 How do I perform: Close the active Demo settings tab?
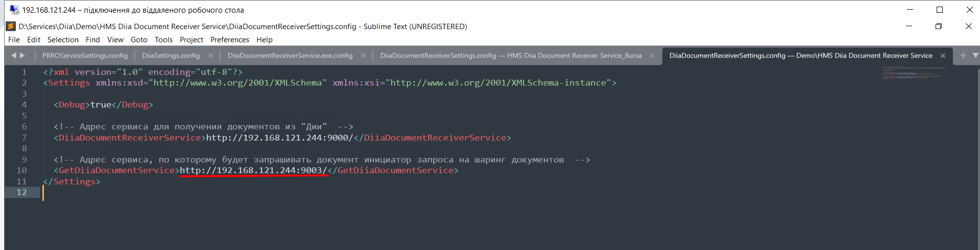point(943,56)
